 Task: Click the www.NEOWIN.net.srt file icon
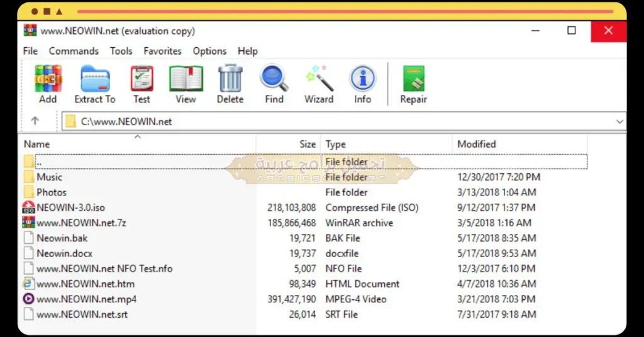tap(28, 314)
